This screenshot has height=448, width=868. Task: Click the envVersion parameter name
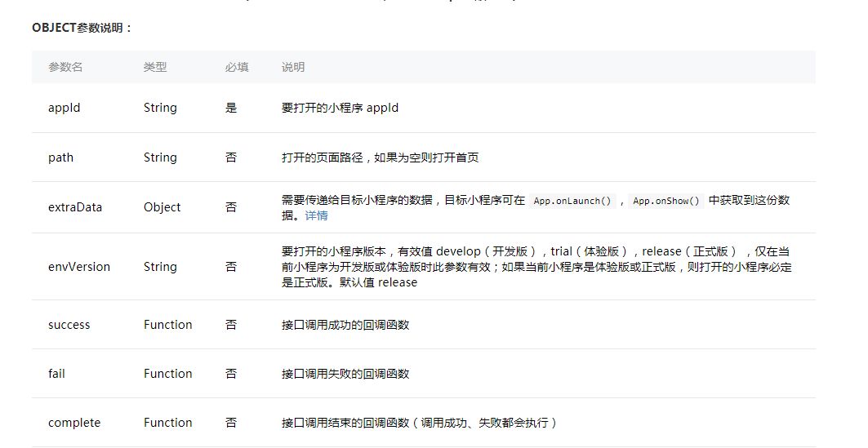click(x=79, y=267)
